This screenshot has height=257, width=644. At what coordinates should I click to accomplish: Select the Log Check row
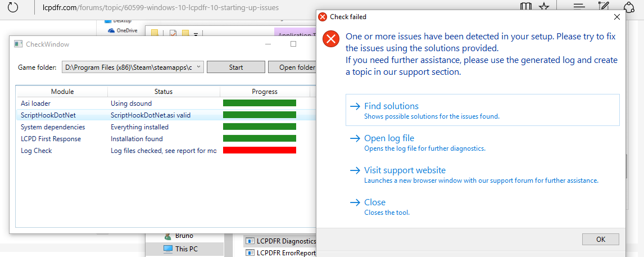pyautogui.click(x=166, y=151)
